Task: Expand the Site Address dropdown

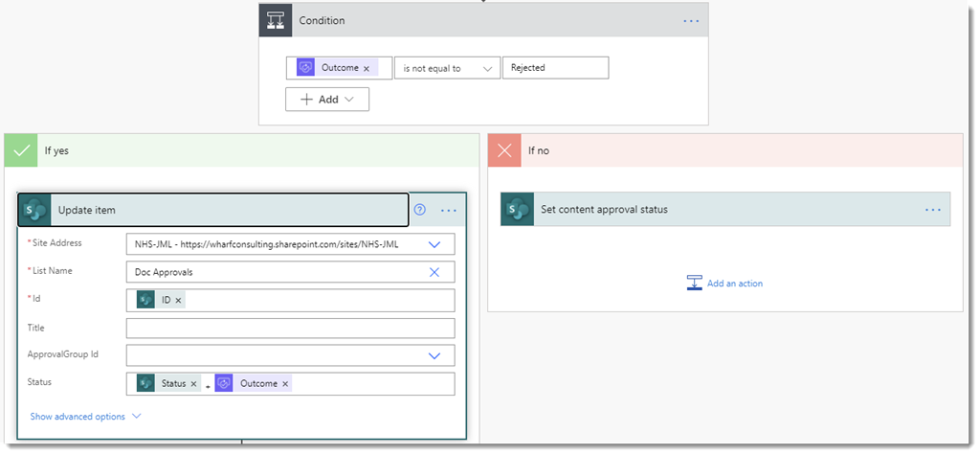Action: pos(434,244)
